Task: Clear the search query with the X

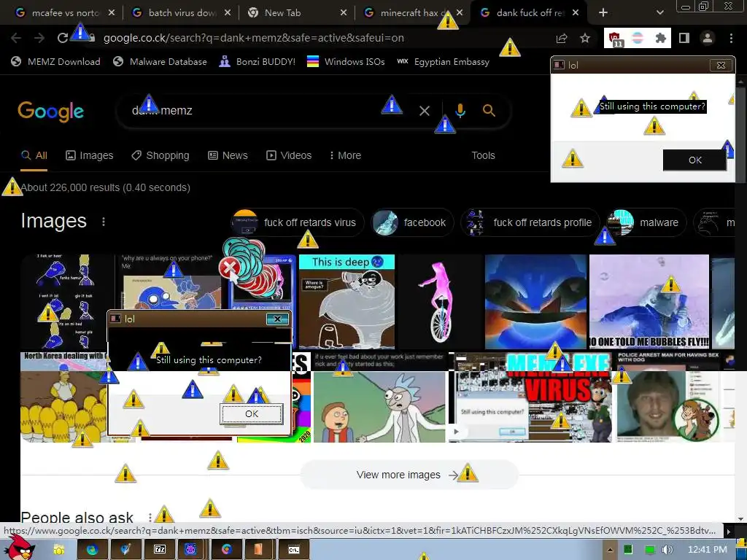Action: 425,111
